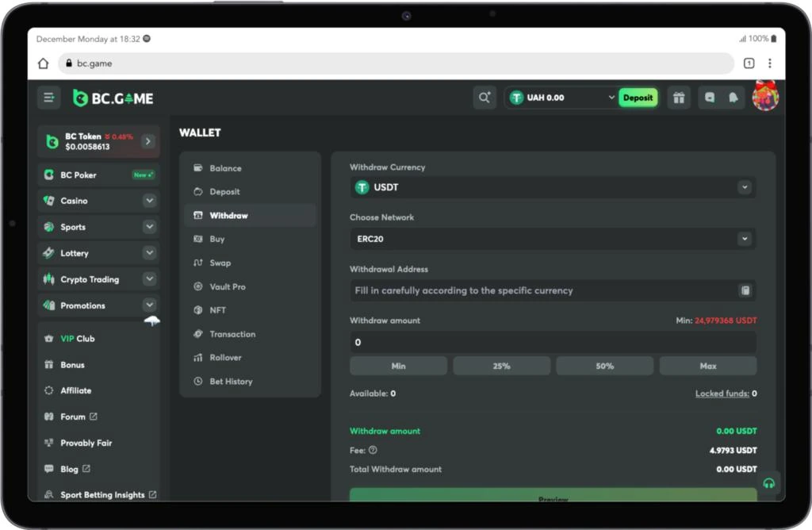Viewport: 812px width, 530px height.
Task: Open the Bet History wallet tab
Action: pos(250,382)
